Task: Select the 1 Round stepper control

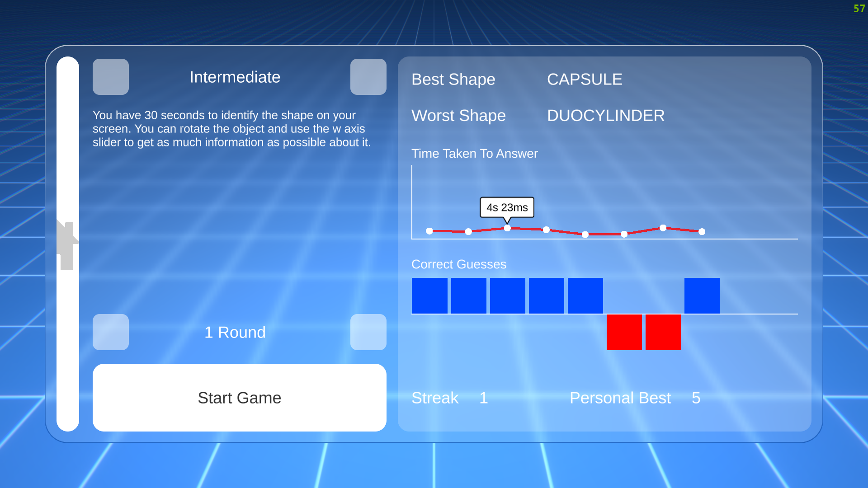Action: [239, 332]
